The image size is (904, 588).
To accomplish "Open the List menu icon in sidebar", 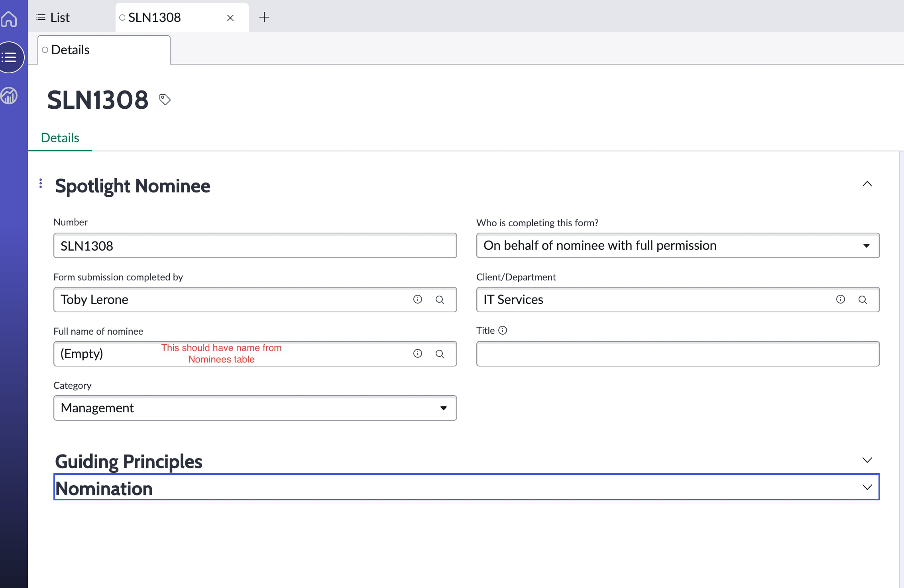I will pyautogui.click(x=9, y=57).
